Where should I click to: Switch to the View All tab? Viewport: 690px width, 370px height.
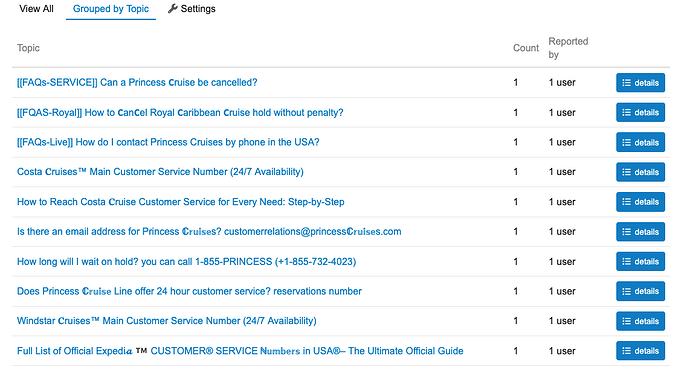[x=36, y=9]
